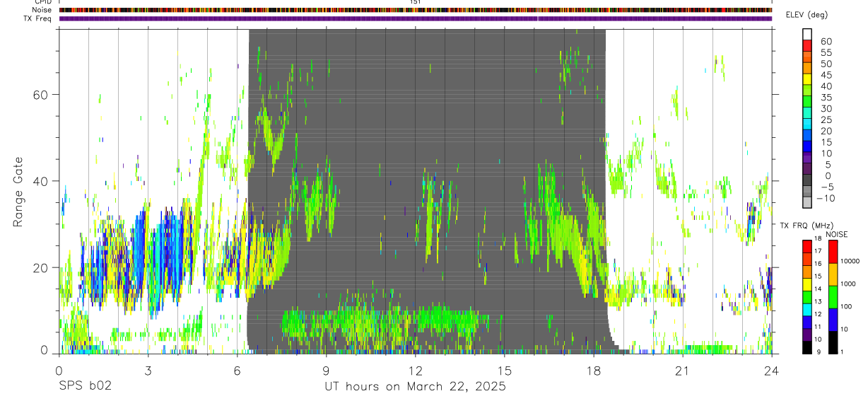Click the '11' label on TX FRQ colorbar
Screen dimensions: 868x401
click(818, 327)
